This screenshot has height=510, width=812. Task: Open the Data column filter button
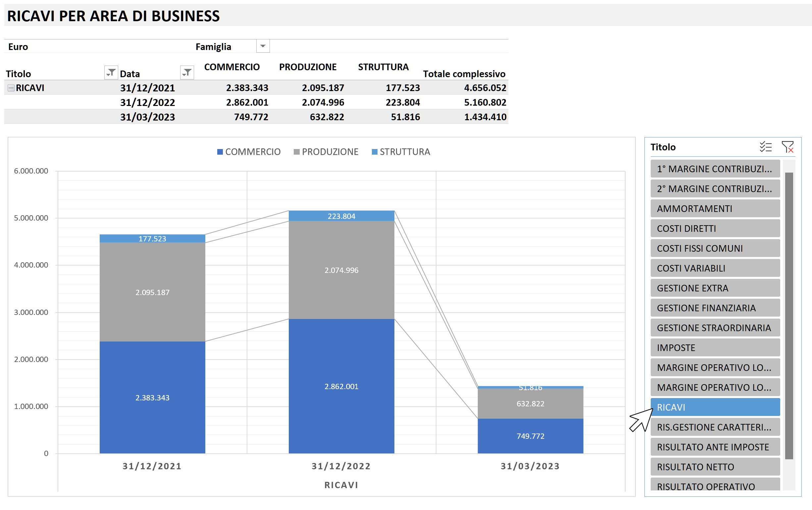[x=187, y=73]
